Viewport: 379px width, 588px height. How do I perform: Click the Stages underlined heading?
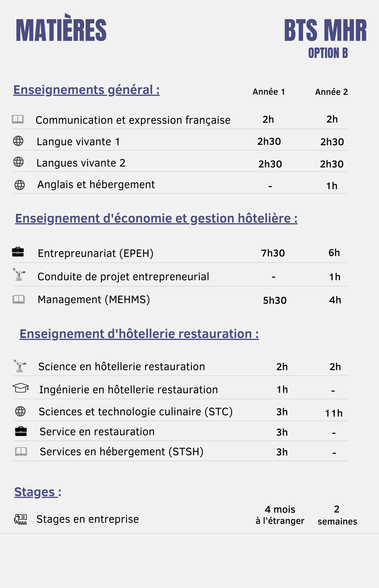coord(38,492)
